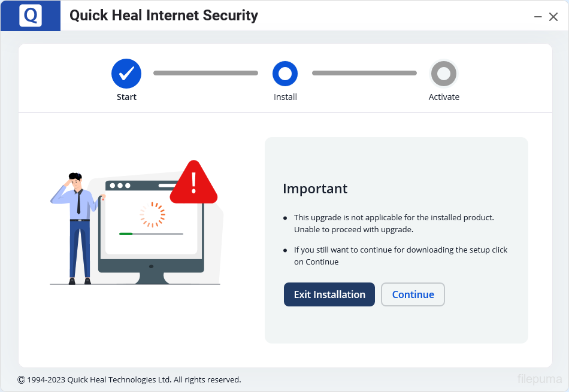
Task: Click the Important heading text
Action: 315,189
